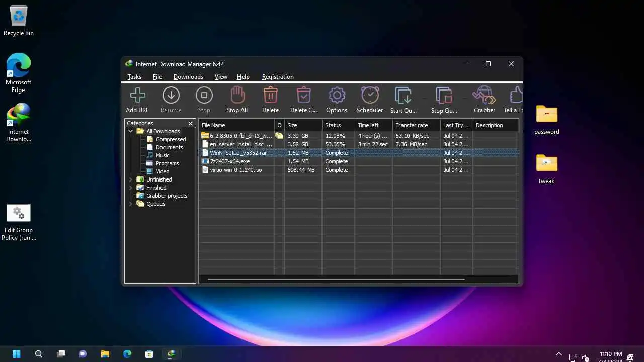Select the Documents category

click(169, 147)
